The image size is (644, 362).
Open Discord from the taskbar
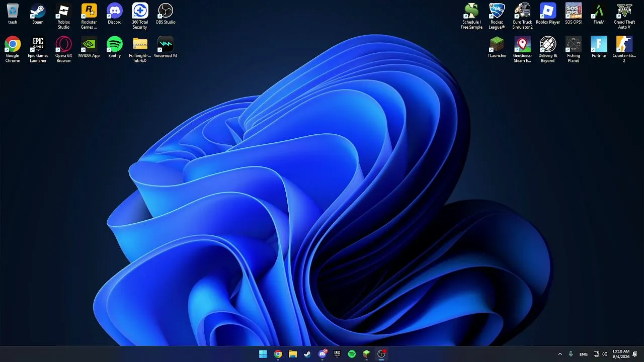[322, 354]
